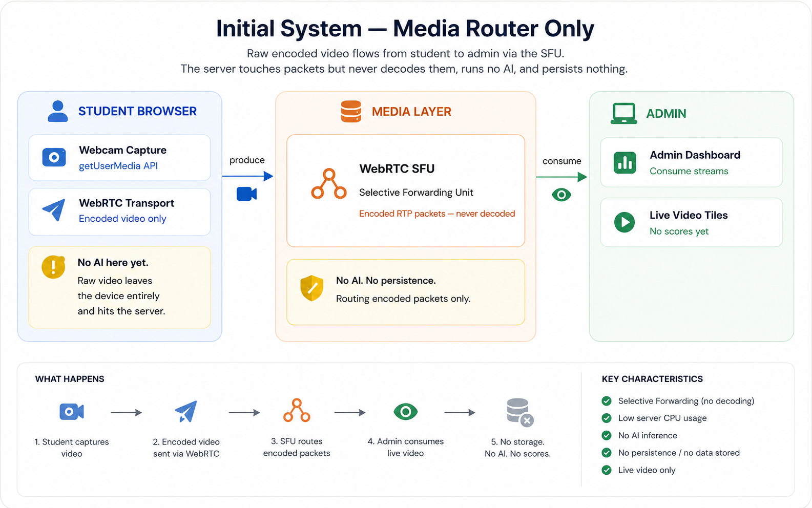
Task: Click the Live Video Tiles title
Action: click(x=689, y=215)
